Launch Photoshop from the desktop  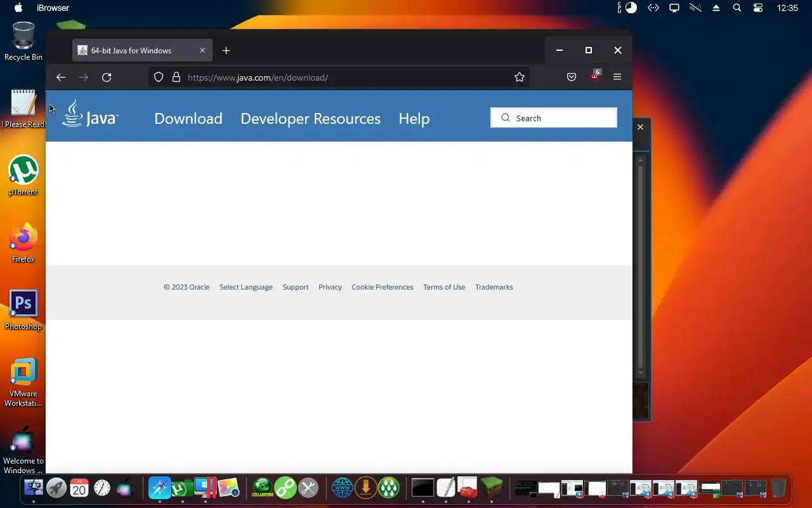[23, 311]
